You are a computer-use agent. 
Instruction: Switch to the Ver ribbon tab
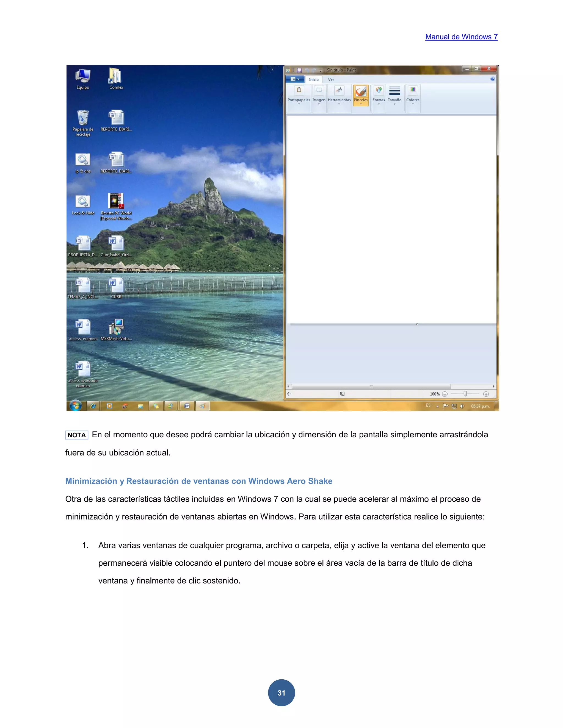point(331,80)
